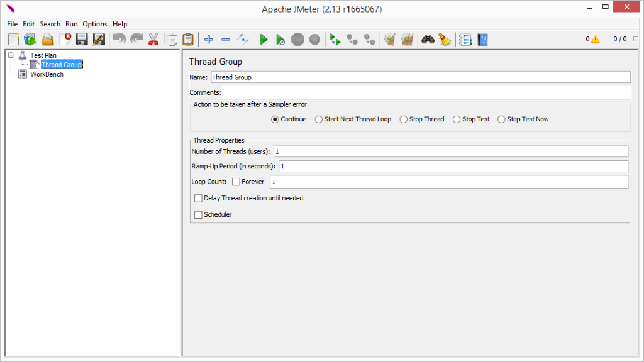Minimize the JMeter window

click(x=589, y=7)
